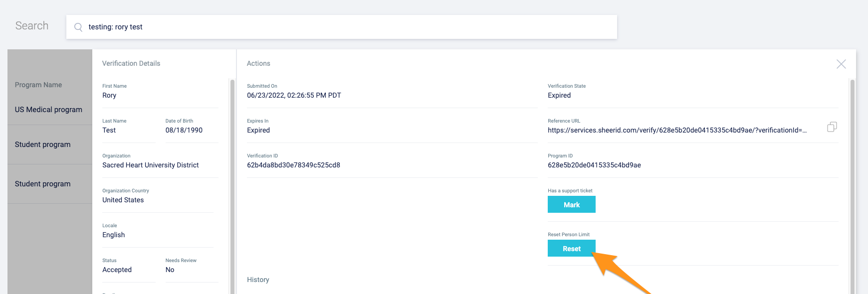Viewport: 868px width, 294px height.
Task: Click the Reset person limit button
Action: (571, 249)
